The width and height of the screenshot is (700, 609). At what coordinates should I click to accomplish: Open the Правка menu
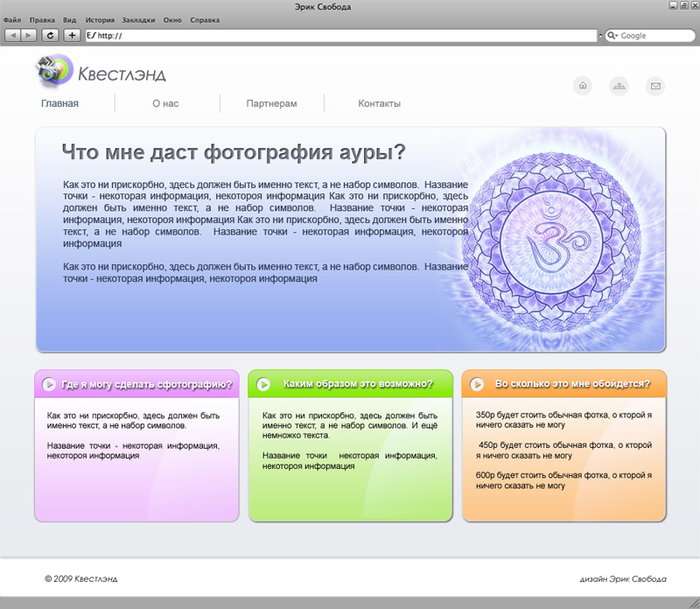pyautogui.click(x=42, y=20)
